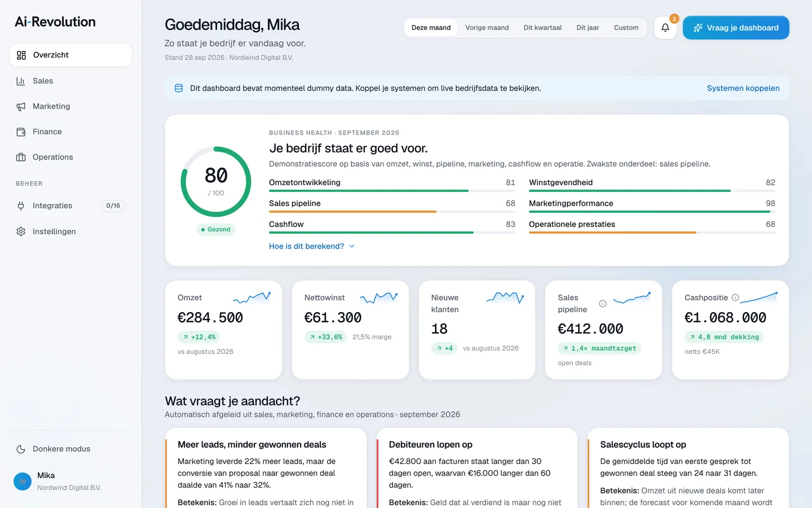Click the +33,6% badge on Nettowinst

(325, 337)
